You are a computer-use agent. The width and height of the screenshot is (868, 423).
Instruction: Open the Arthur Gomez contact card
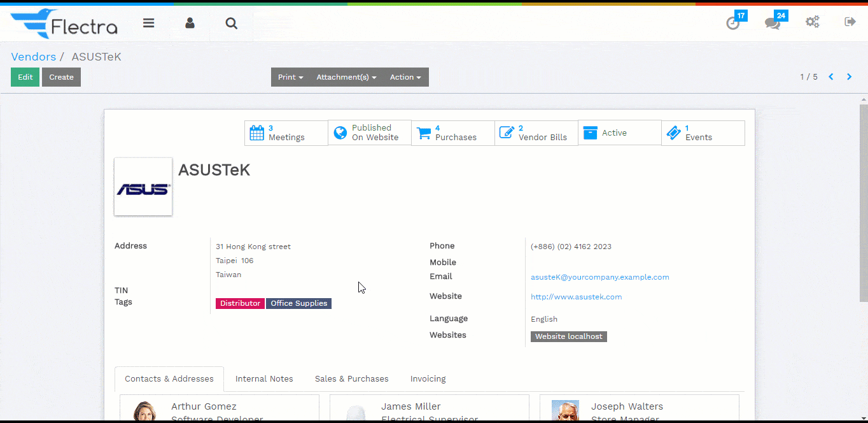point(218,408)
